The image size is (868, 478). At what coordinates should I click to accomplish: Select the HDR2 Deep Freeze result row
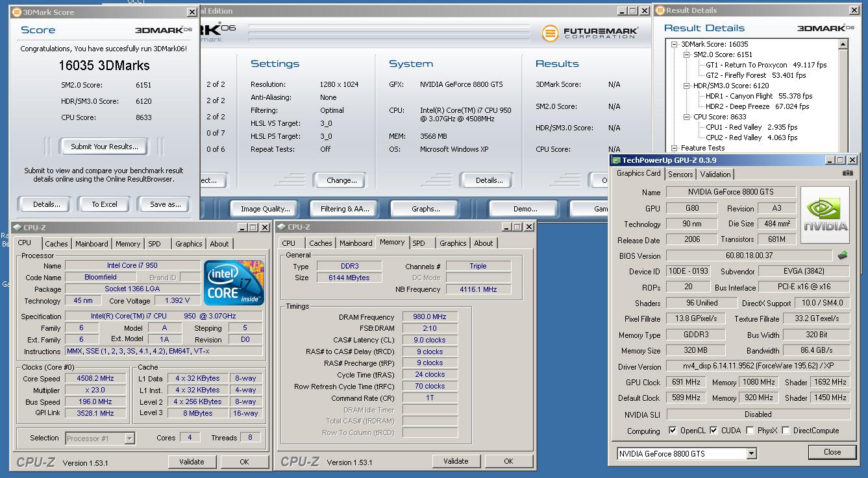click(758, 106)
